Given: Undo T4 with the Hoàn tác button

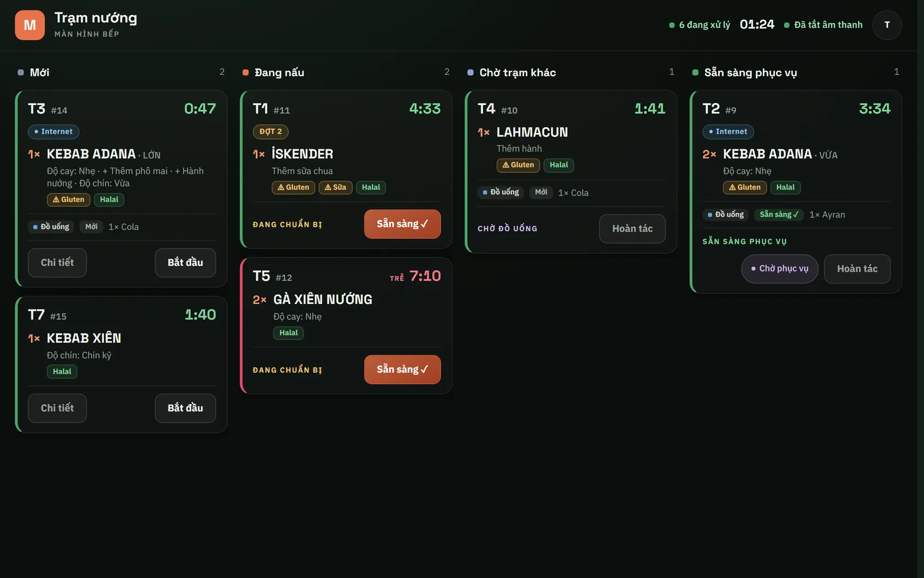Looking at the screenshot, I should coord(632,228).
